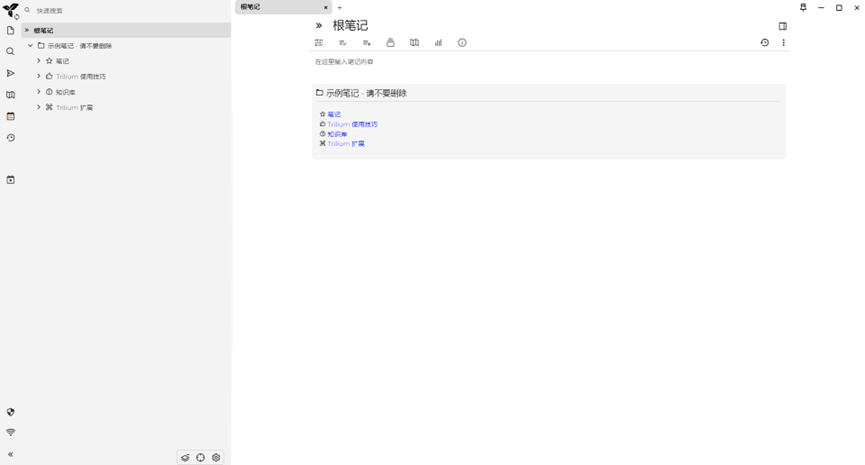Expand the 知识库 tree item
865x465 pixels.
(38, 92)
